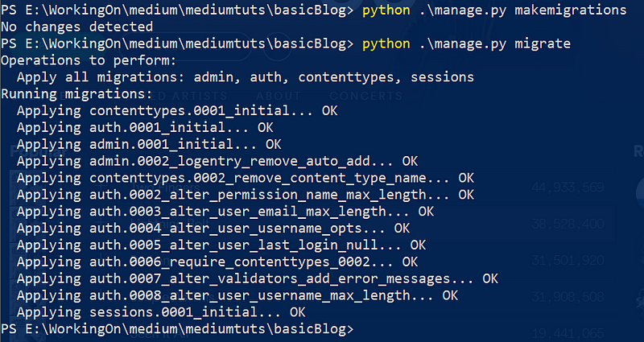644x342 pixels.
Task: Click the admin.0002_logentry_remove_auto_add line
Action: [217, 162]
